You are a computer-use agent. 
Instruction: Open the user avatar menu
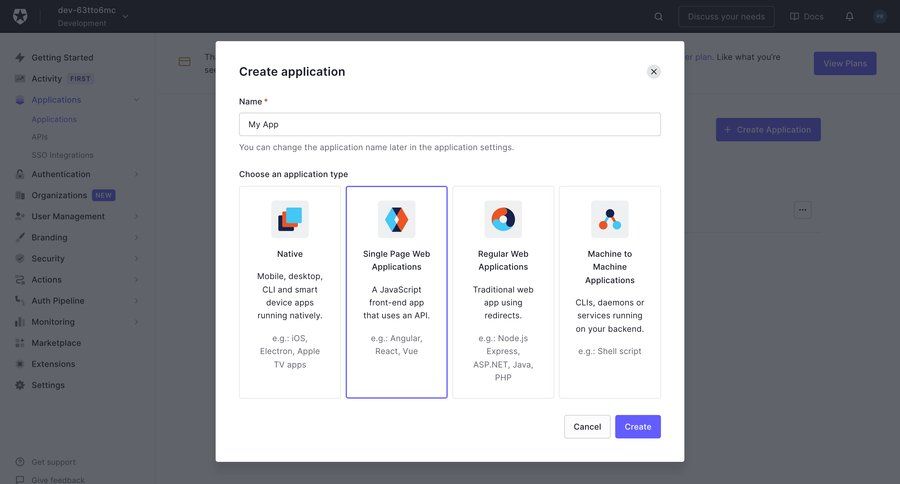point(880,17)
